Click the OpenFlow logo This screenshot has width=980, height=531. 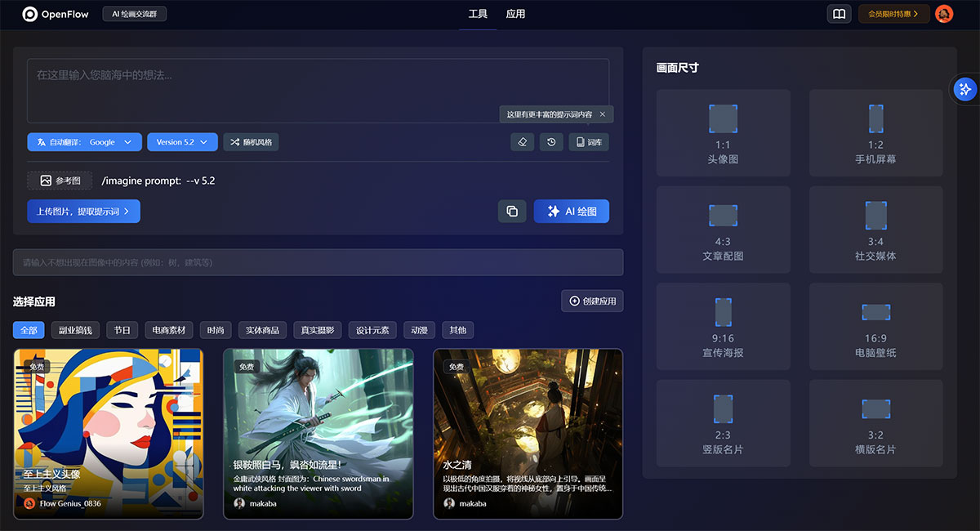[x=54, y=14]
